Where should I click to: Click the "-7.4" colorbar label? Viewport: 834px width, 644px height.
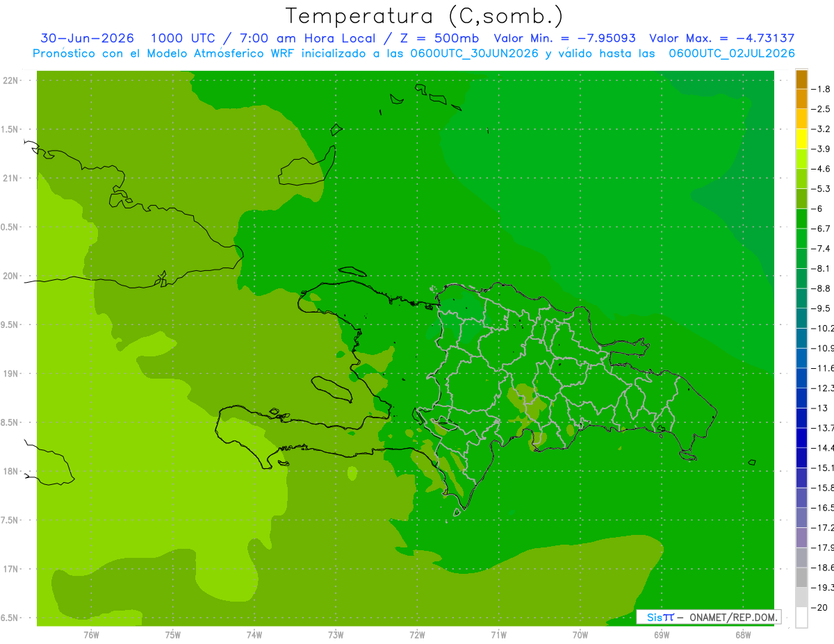pyautogui.click(x=821, y=248)
